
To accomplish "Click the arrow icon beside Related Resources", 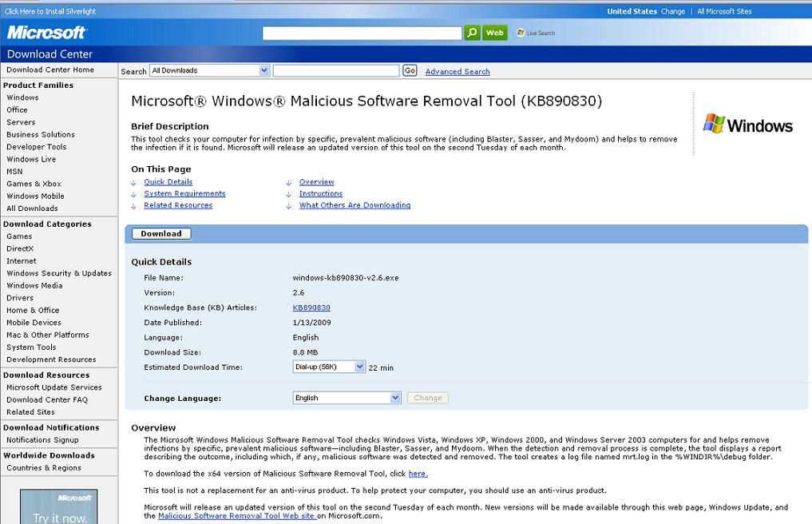I will [133, 206].
